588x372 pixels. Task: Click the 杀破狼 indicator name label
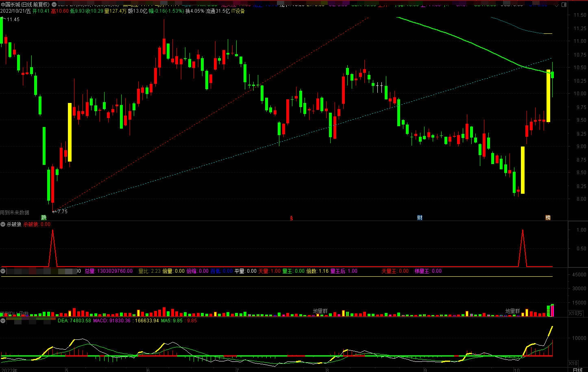tap(14, 224)
